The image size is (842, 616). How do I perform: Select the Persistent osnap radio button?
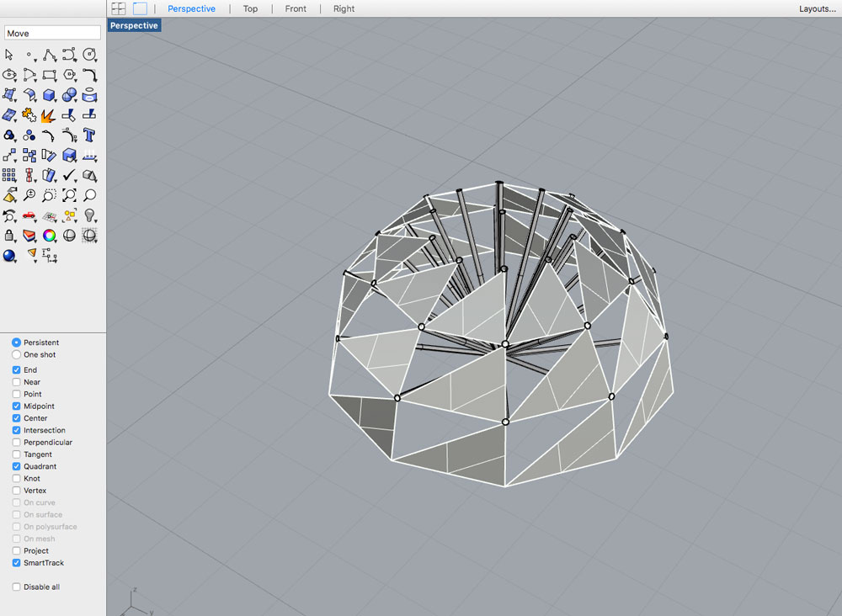(16, 343)
